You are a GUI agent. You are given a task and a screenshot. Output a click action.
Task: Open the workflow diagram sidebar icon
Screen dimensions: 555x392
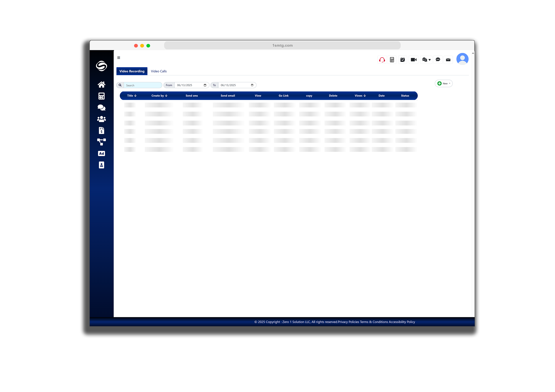pos(101,142)
